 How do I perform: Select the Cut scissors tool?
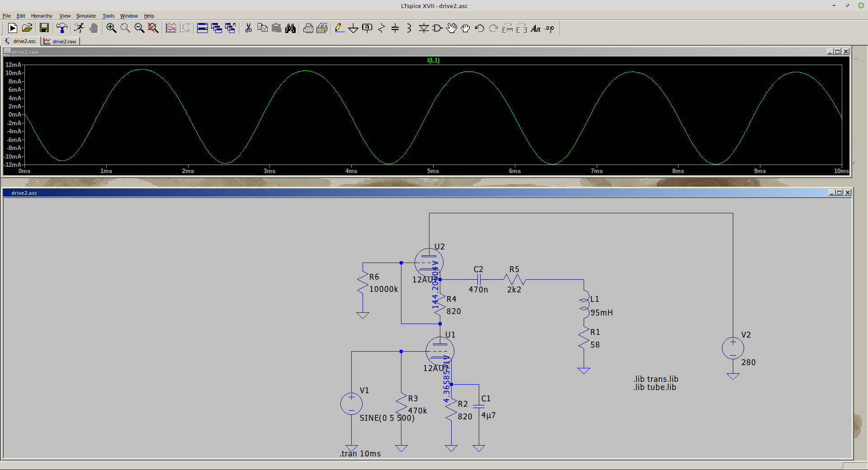pos(248,28)
